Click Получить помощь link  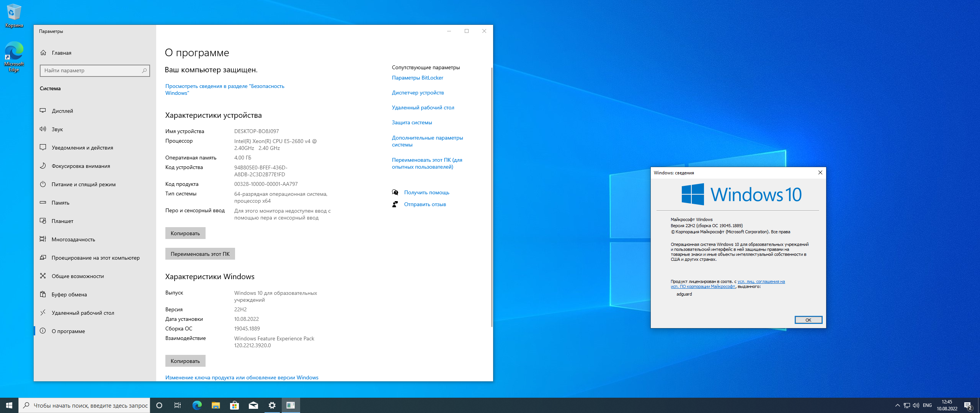point(427,192)
